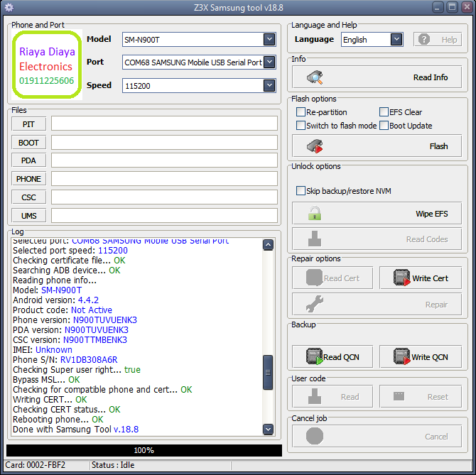Click the PDA file path field
The image size is (476, 475).
(x=164, y=160)
